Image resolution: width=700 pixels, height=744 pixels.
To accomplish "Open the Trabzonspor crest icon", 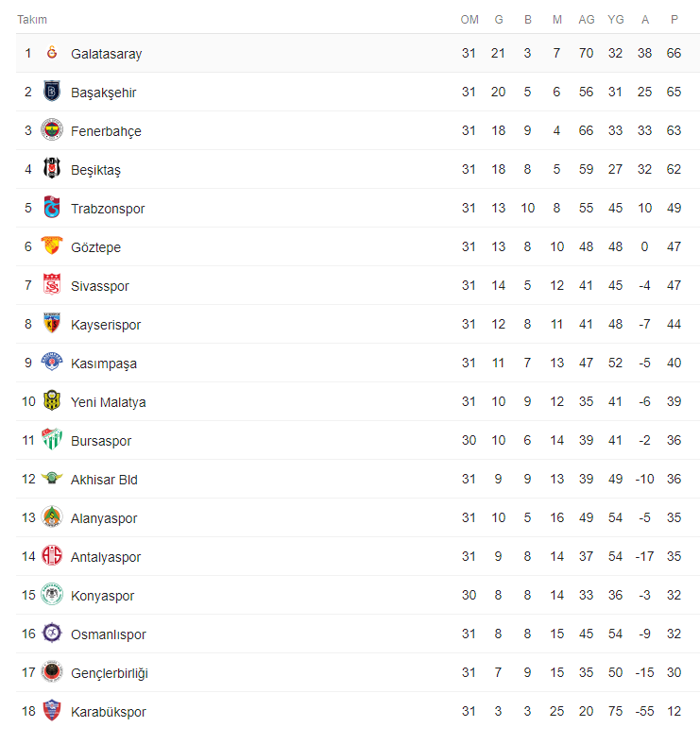I will 52,209.
